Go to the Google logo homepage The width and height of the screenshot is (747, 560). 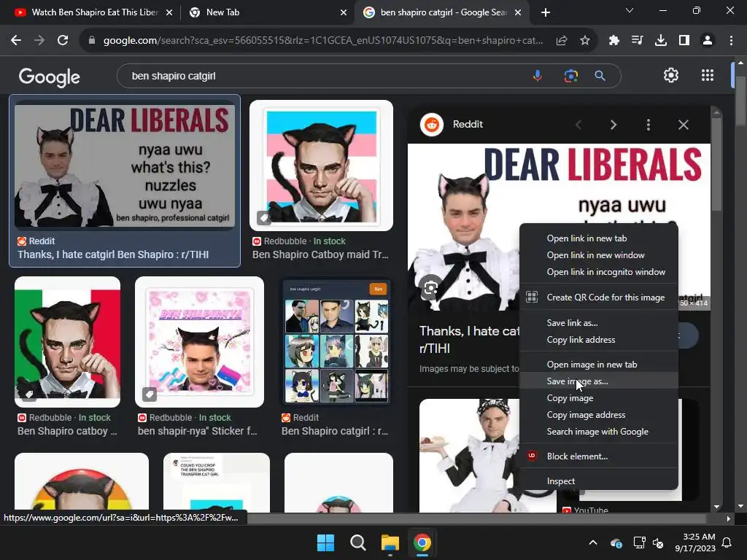tap(50, 77)
